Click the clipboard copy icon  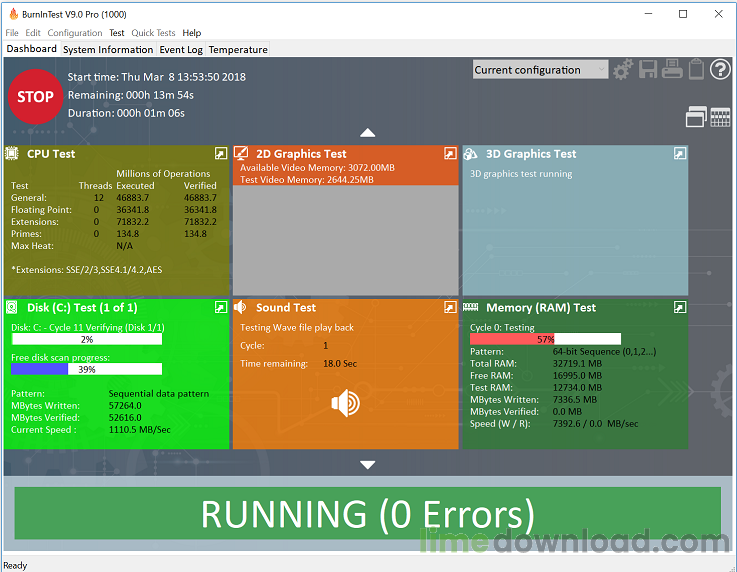click(x=696, y=70)
